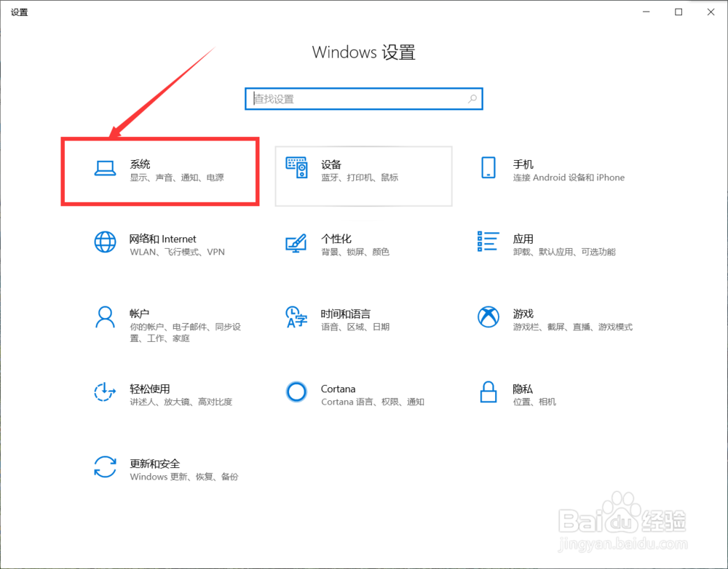Maximize the 设置 window
The width and height of the screenshot is (728, 569).
pyautogui.click(x=678, y=12)
